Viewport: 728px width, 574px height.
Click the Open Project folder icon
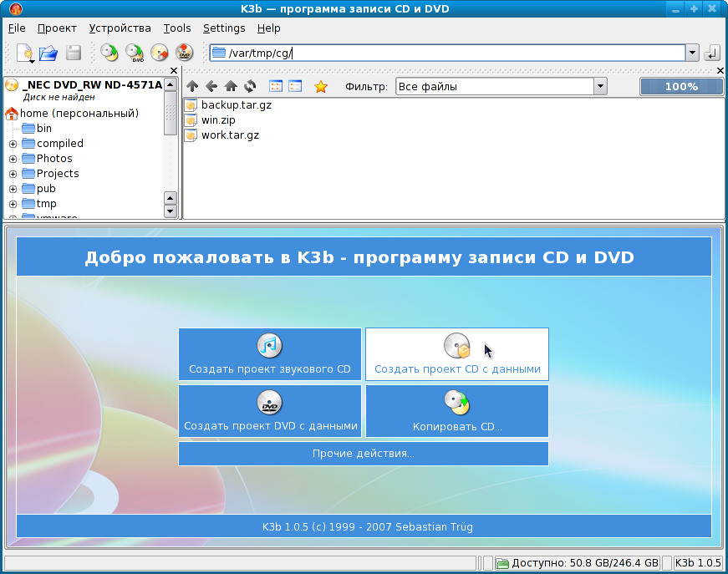pyautogui.click(x=48, y=53)
